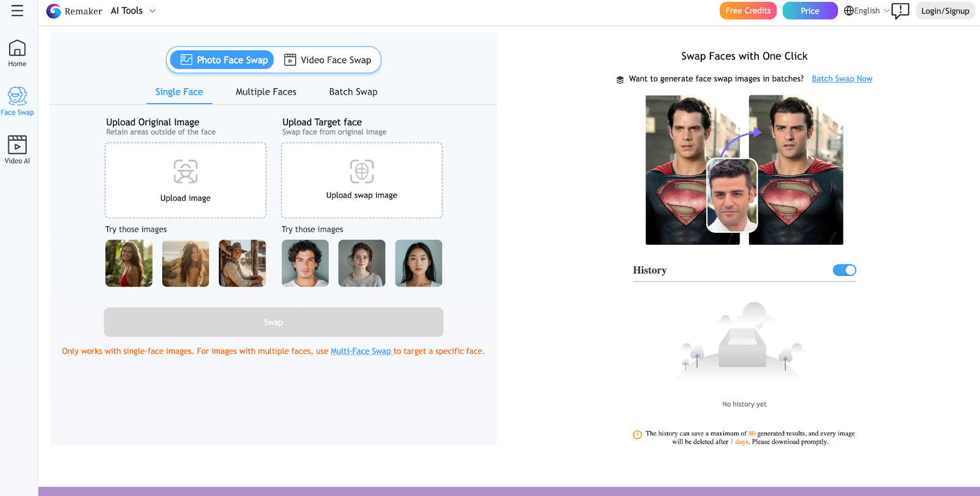
Task: Open Video AI in sidebar
Action: pos(17,150)
